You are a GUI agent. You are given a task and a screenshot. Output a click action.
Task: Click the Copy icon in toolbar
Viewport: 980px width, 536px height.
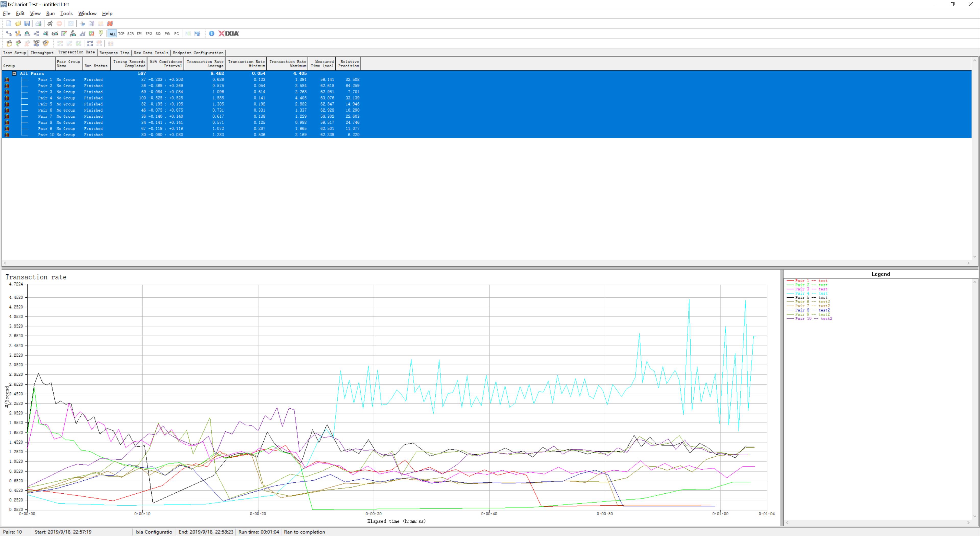[x=91, y=23]
